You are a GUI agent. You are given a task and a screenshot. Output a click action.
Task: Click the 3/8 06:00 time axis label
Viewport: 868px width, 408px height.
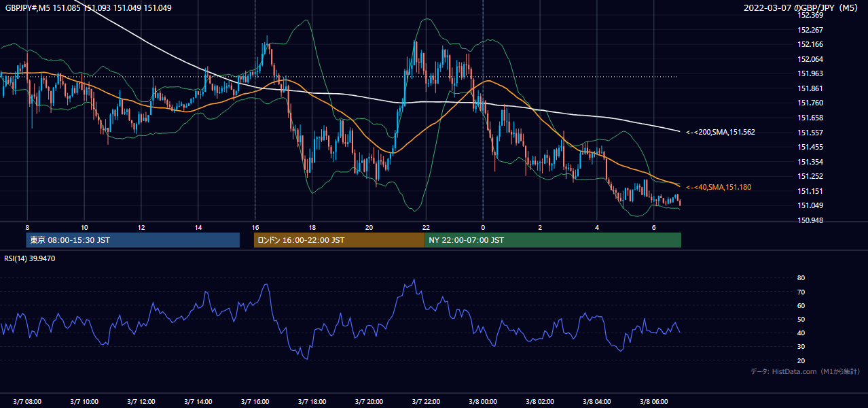point(653,401)
